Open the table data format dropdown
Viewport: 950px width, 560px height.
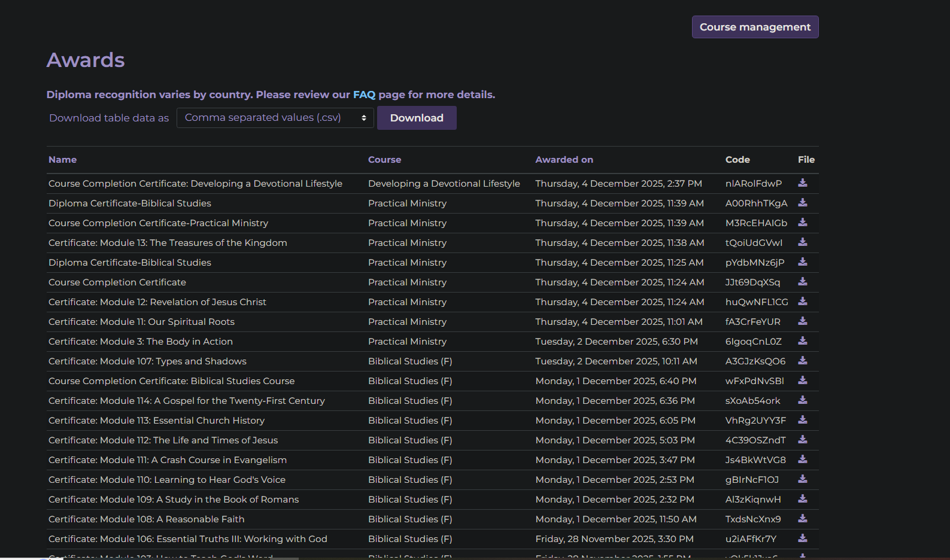coord(275,118)
